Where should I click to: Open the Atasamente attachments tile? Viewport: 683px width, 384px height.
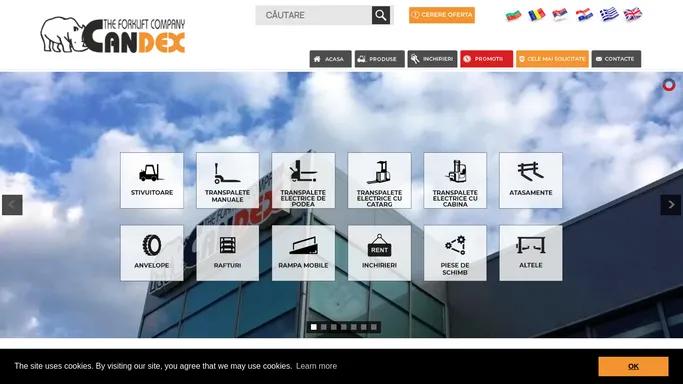coord(531,180)
